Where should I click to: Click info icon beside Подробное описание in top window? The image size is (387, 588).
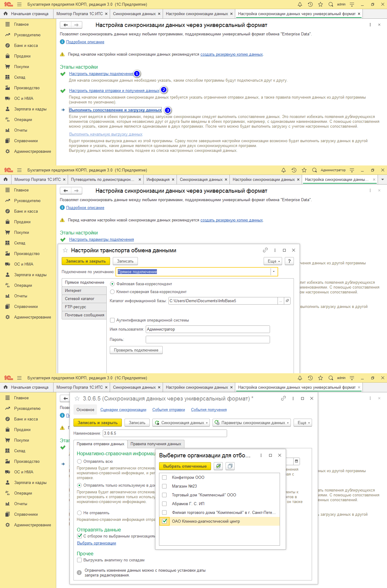tap(62, 42)
